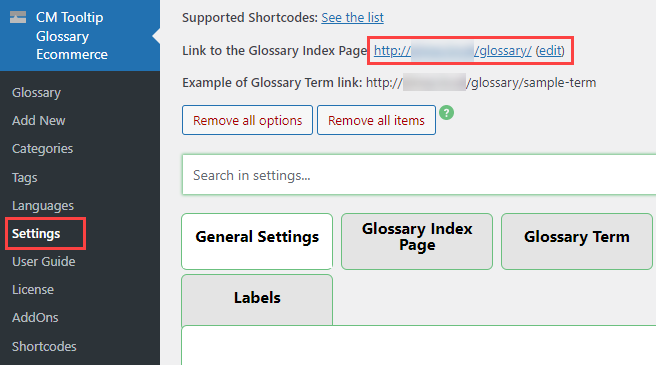
Task: Select the Settings sidebar item
Action: 36,234
